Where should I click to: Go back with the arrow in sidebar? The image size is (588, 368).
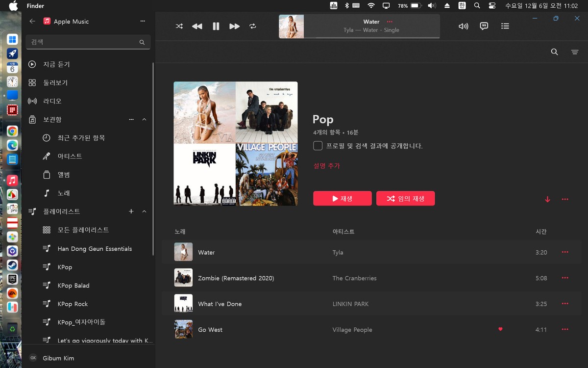32,21
